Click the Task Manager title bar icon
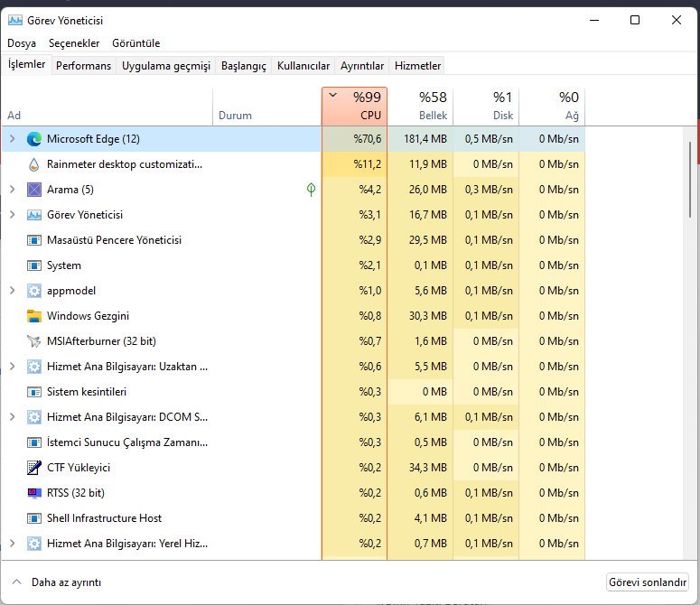Viewport: 700px width, 605px height. pyautogui.click(x=15, y=20)
